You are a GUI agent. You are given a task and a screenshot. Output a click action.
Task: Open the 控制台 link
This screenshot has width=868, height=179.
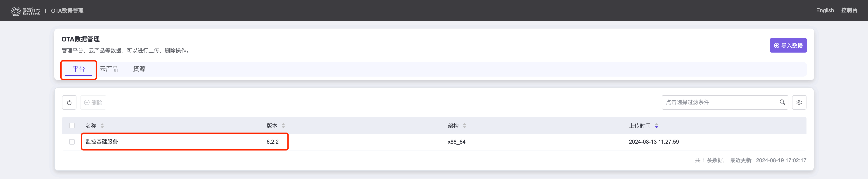pyautogui.click(x=849, y=10)
